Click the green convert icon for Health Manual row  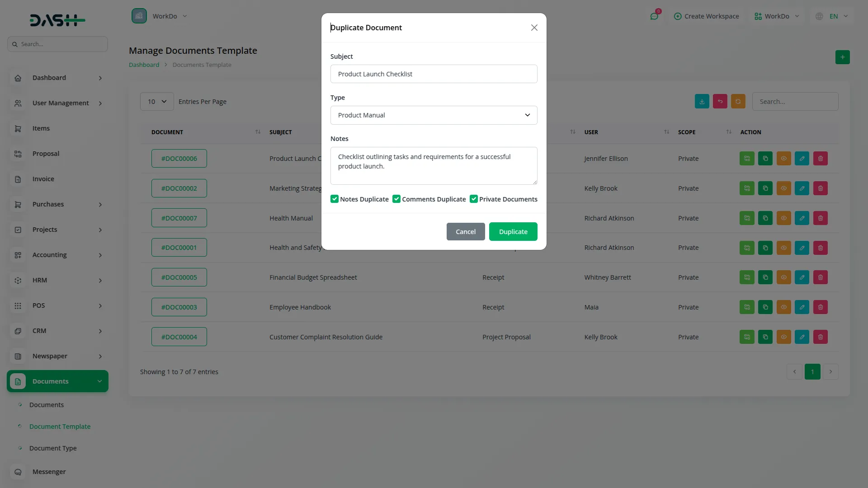pos(746,218)
